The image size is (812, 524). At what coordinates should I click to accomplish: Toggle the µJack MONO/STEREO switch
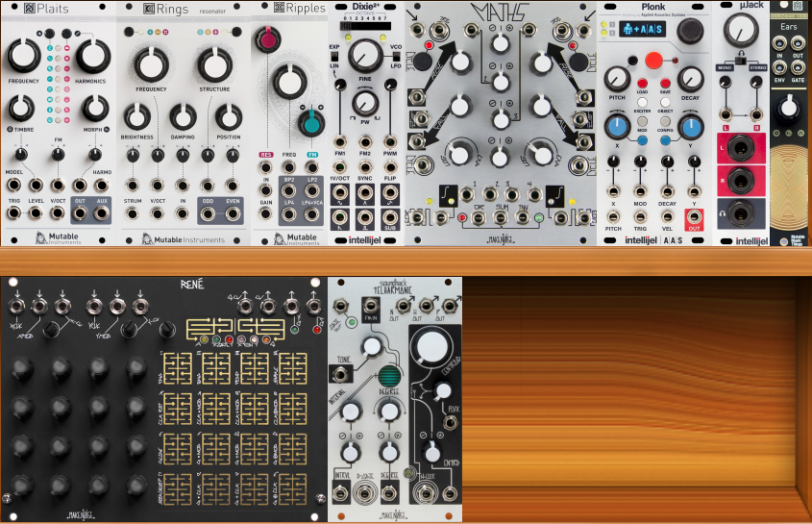pyautogui.click(x=741, y=61)
